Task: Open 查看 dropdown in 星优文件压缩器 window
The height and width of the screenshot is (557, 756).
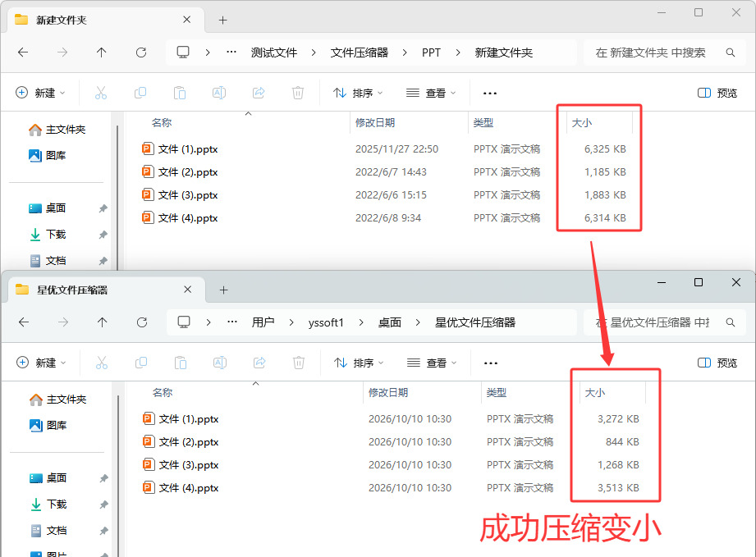Action: pyautogui.click(x=432, y=363)
